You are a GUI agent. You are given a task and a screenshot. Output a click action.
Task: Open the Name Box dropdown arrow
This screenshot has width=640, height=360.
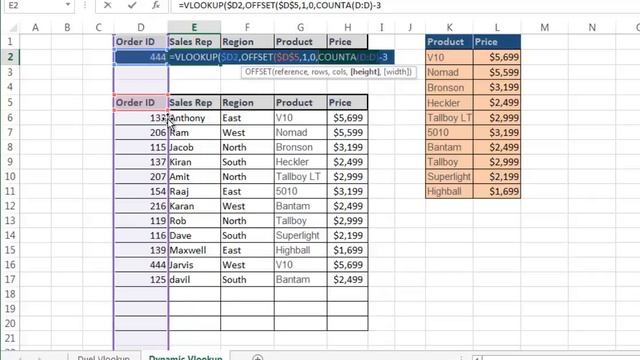(68, 5)
